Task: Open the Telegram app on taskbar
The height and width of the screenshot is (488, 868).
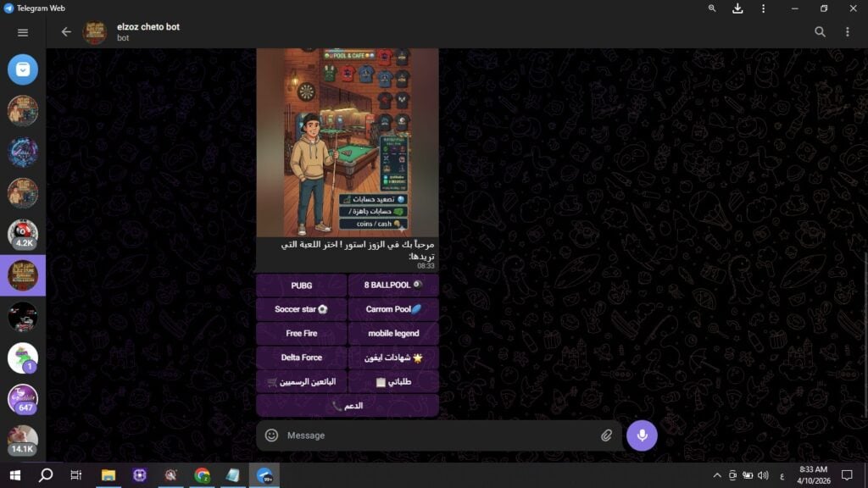Action: click(264, 475)
